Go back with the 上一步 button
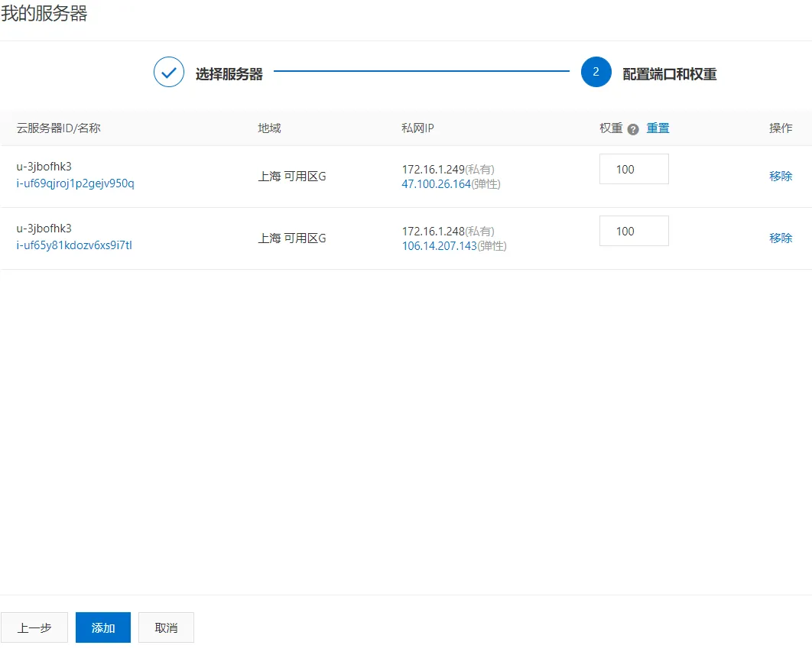The width and height of the screenshot is (812, 655). (x=34, y=627)
